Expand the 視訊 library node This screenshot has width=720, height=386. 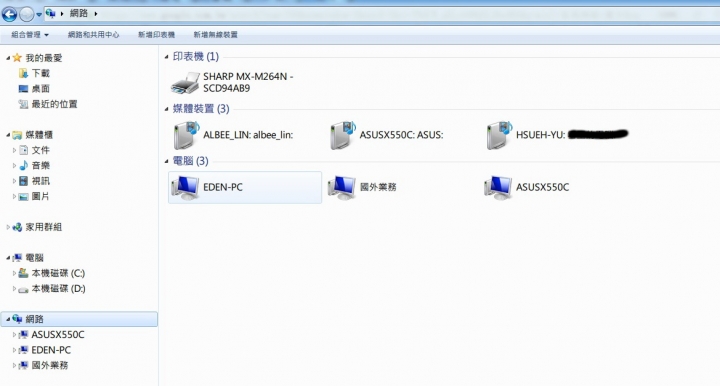coord(14,181)
